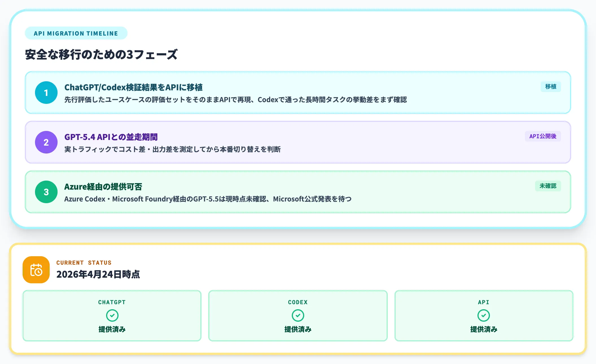This screenshot has width=596, height=364.
Task: Click 提供済み text under API
Action: click(x=484, y=329)
